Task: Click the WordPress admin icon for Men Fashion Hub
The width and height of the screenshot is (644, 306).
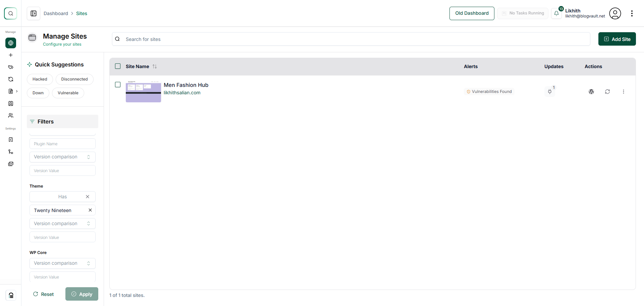Action: (591, 91)
